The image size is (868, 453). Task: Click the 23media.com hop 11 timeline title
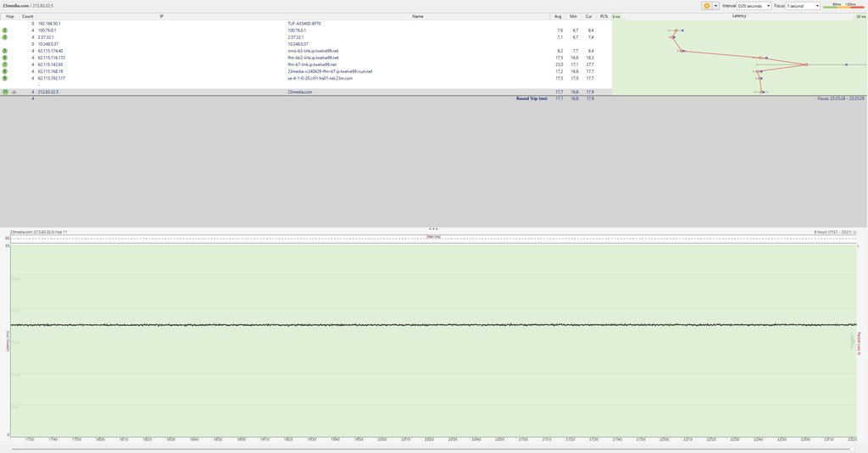point(38,232)
